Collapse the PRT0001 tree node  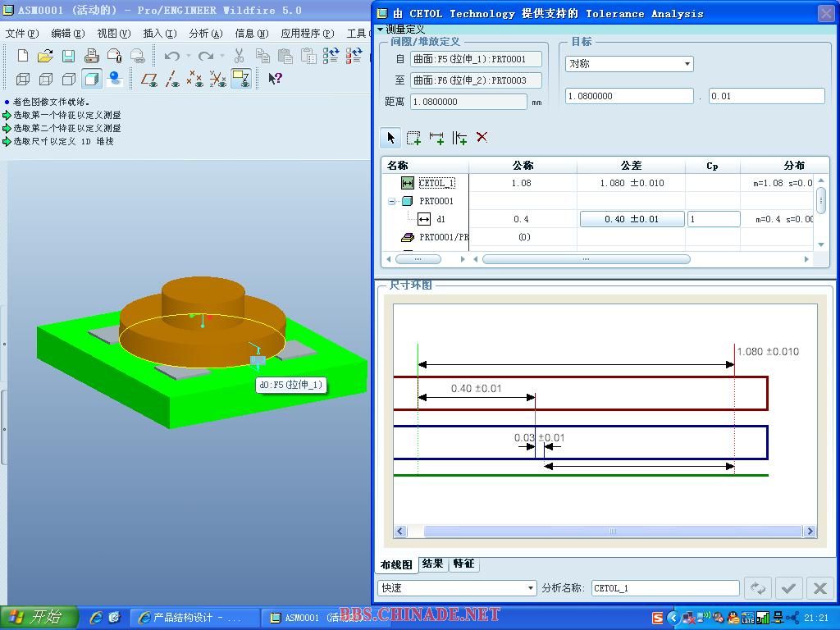click(x=391, y=202)
